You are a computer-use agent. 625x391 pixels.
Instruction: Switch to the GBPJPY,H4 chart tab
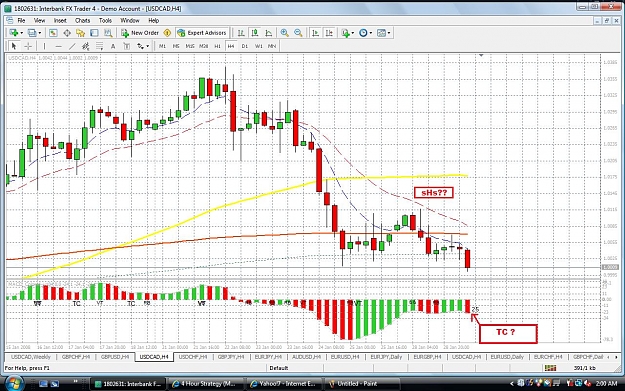[231, 357]
